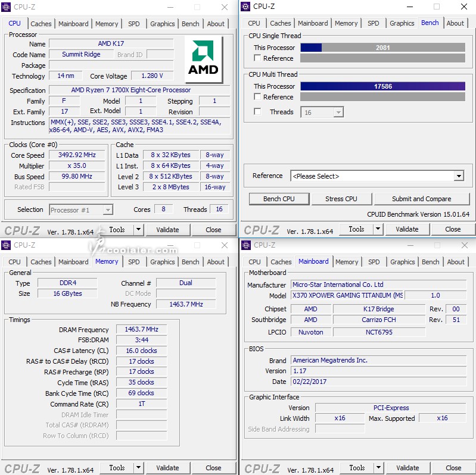Select SPD tab in the Bench window
Viewport: 476px width, 475px height.
point(373,23)
